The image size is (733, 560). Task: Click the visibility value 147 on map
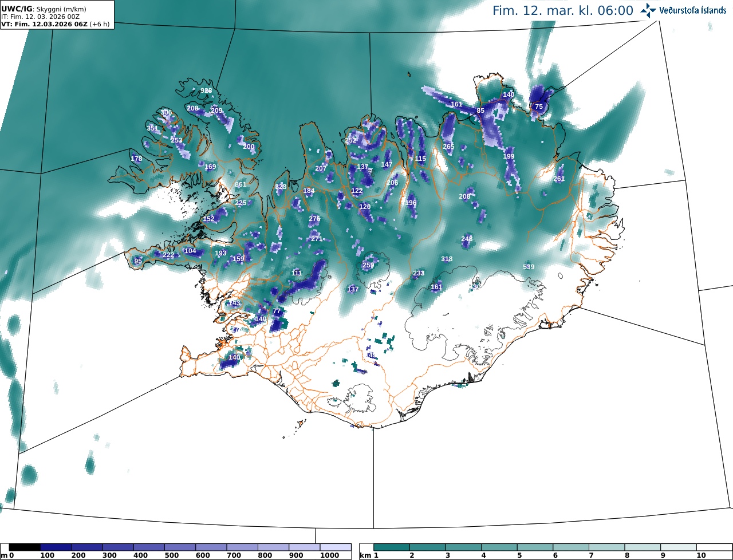click(x=387, y=164)
